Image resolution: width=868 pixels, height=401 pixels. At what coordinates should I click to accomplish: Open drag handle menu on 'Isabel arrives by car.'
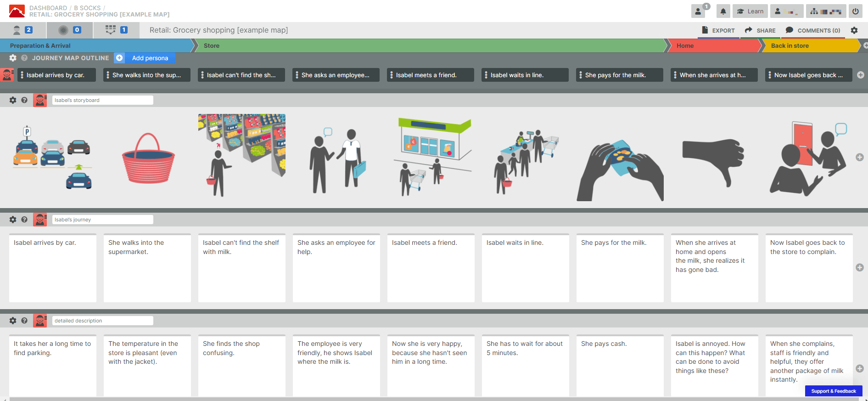tap(22, 75)
